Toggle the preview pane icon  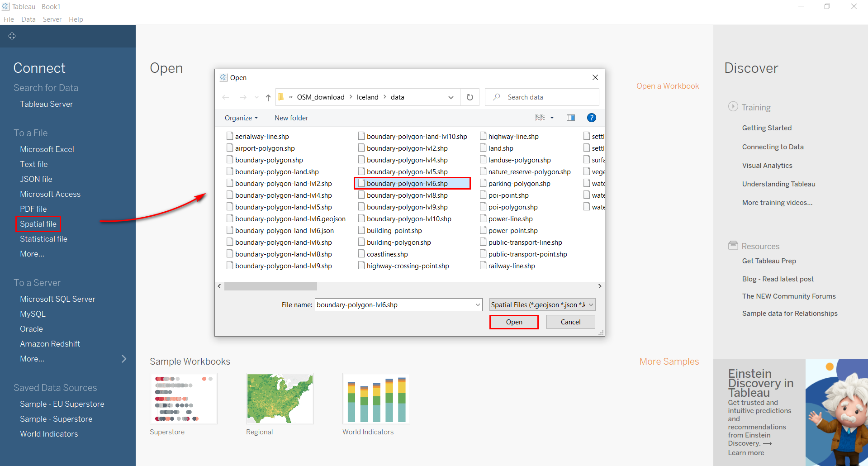coord(571,118)
